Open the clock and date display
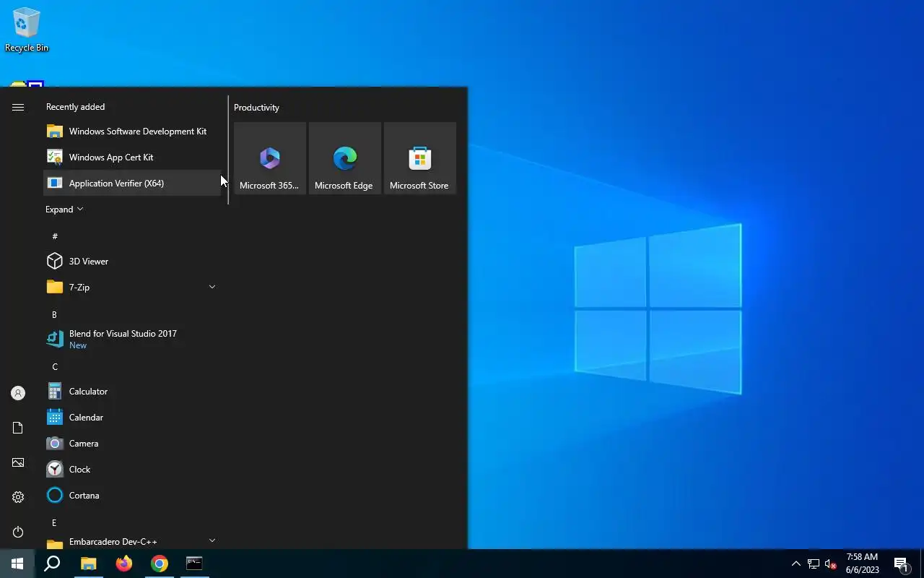The image size is (924, 578). 862,564
